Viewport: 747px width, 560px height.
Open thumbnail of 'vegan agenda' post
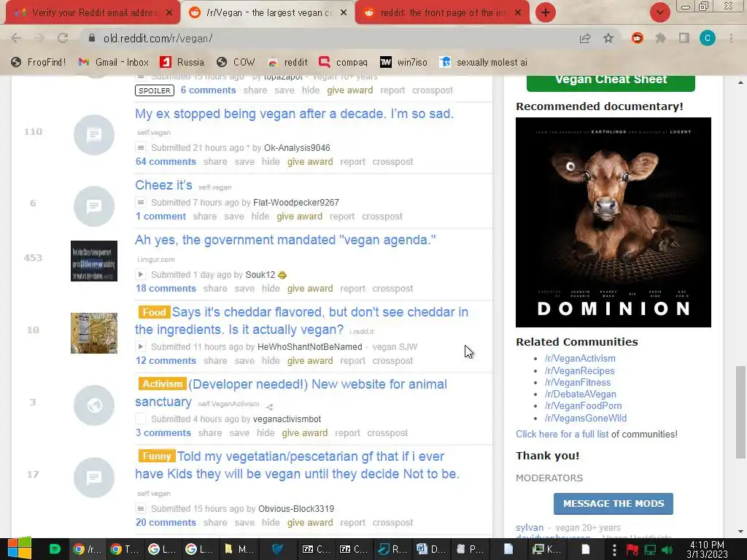point(94,261)
